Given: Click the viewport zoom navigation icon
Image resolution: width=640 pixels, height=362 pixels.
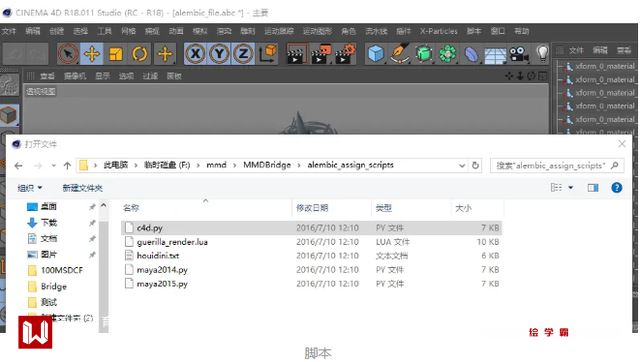Looking at the screenshot, I should tap(520, 76).
